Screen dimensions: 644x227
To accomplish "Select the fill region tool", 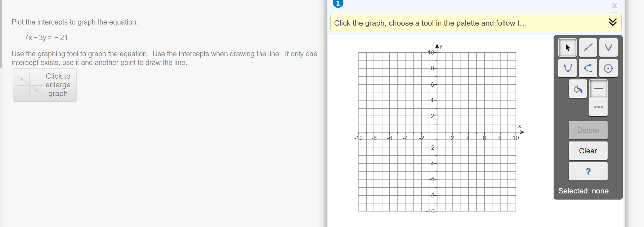I will pyautogui.click(x=578, y=89).
